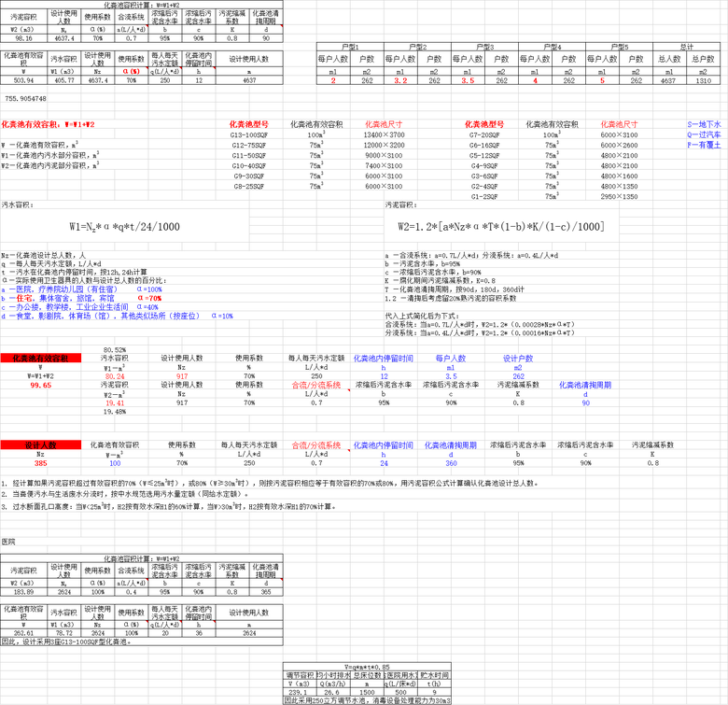Click the G13-100SQF septic tank model cell
This screenshot has width=728, height=705.
249,134
